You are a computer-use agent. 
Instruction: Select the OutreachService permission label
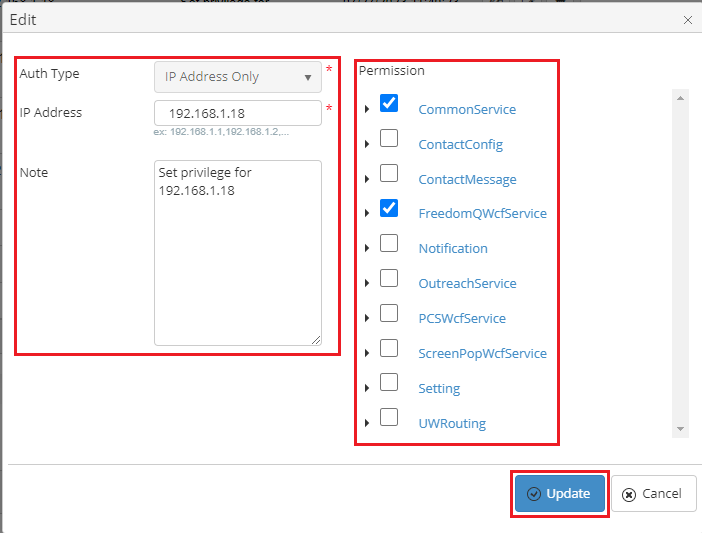tap(467, 283)
